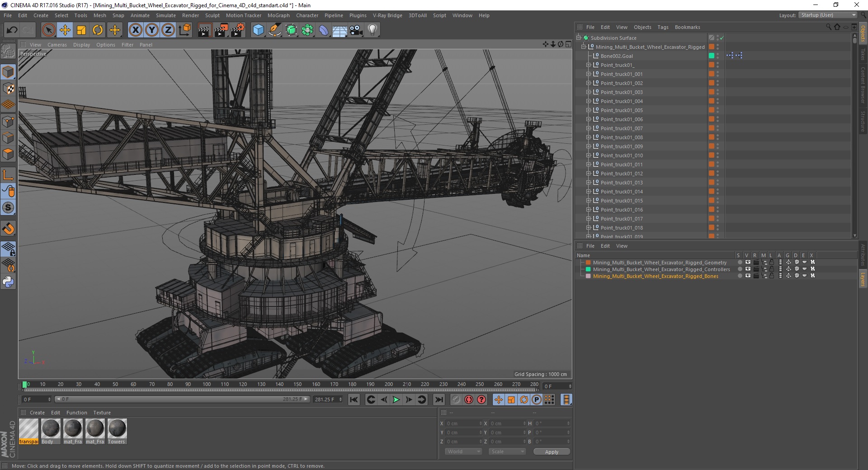Open the MoGraph array icon
The width and height of the screenshot is (868, 470).
307,30
